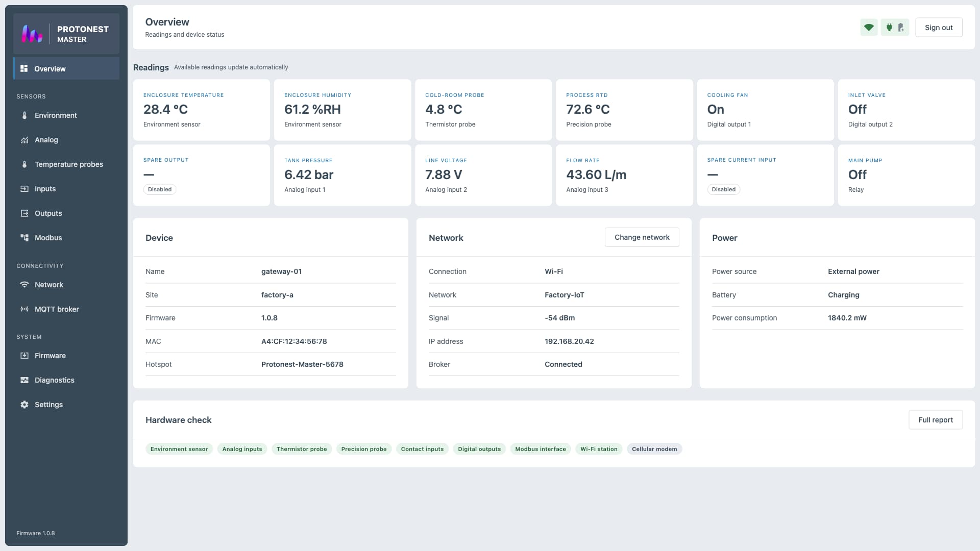Click the Diagnostics monitor icon in sidebar
980x551 pixels.
point(24,380)
